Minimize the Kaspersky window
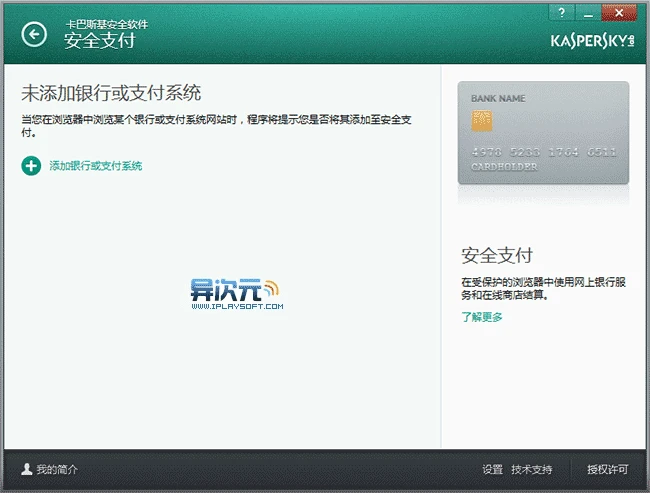Screen dimensions: 650x493 coord(588,12)
